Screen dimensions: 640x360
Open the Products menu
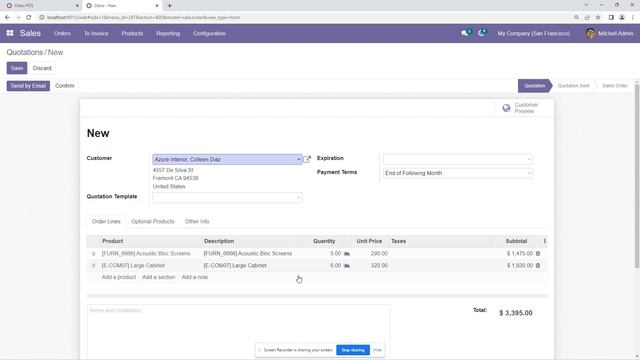pyautogui.click(x=132, y=33)
